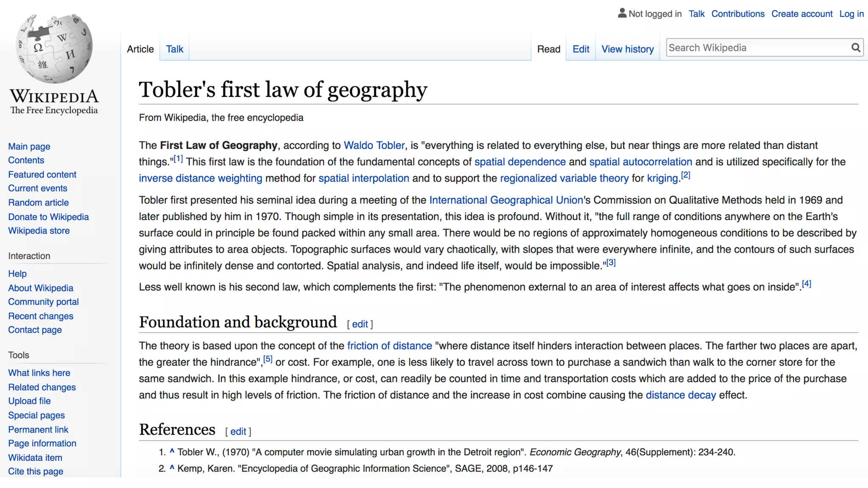Open Cite this page tool
The height and width of the screenshot is (488, 868).
click(36, 471)
